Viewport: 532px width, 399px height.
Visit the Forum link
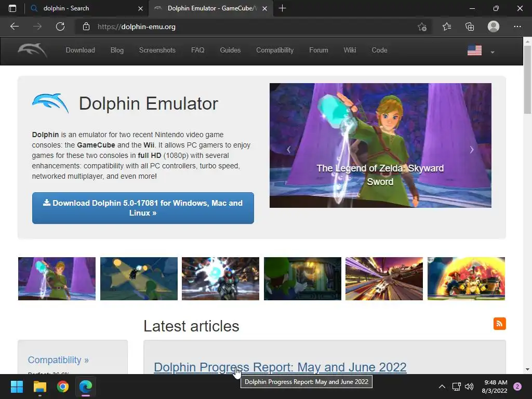point(318,50)
